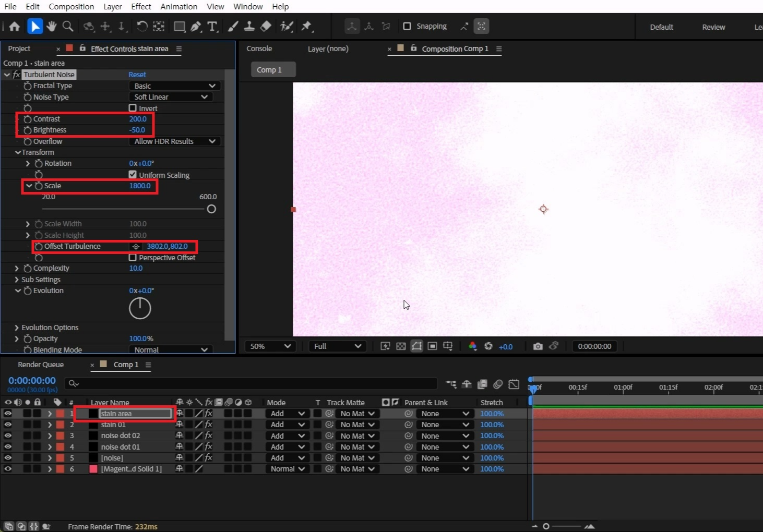Screen dimensions: 763x532
Task: Click the reset exposure icon
Action: (488, 346)
